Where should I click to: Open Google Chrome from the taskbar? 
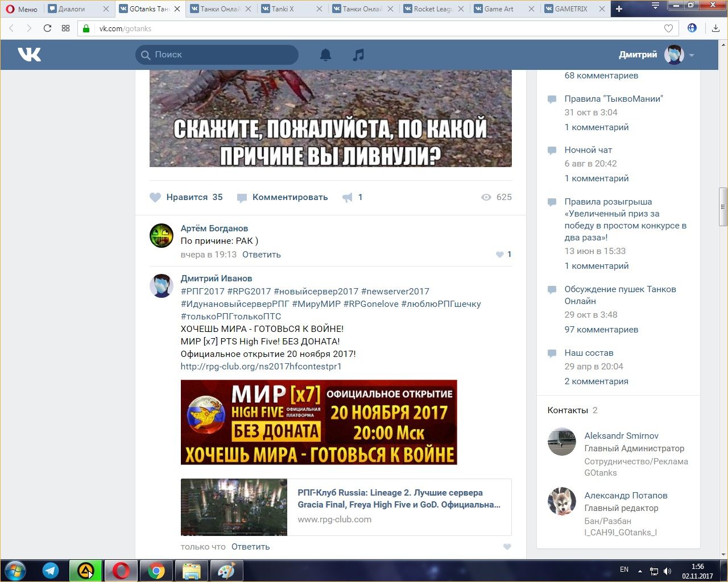click(x=157, y=571)
